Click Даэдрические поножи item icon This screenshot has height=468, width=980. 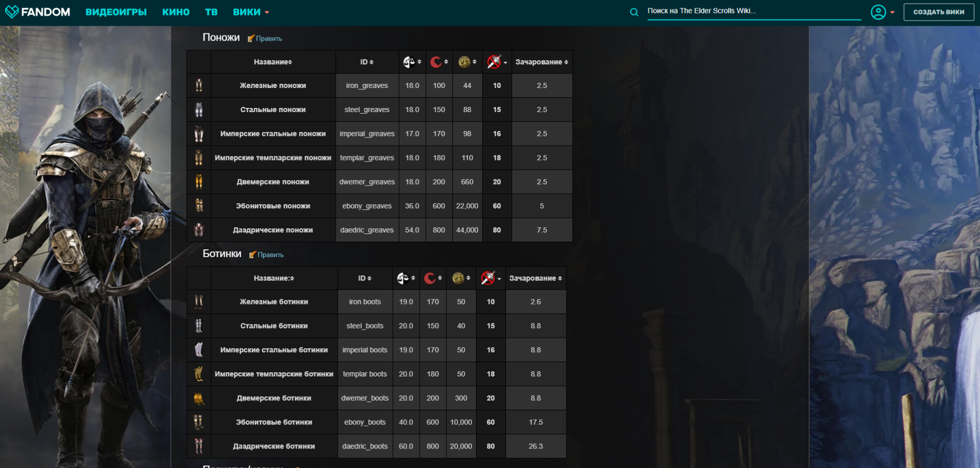[x=199, y=230]
